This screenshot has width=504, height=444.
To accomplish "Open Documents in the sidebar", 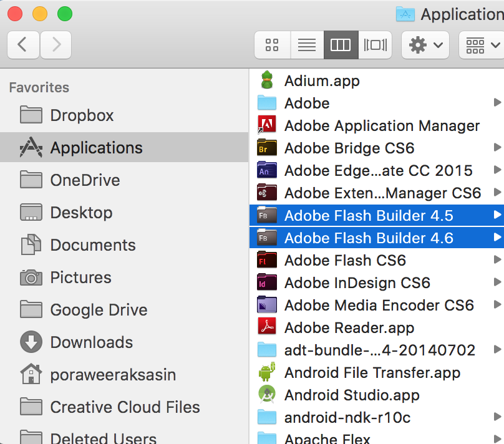I will coord(124,245).
